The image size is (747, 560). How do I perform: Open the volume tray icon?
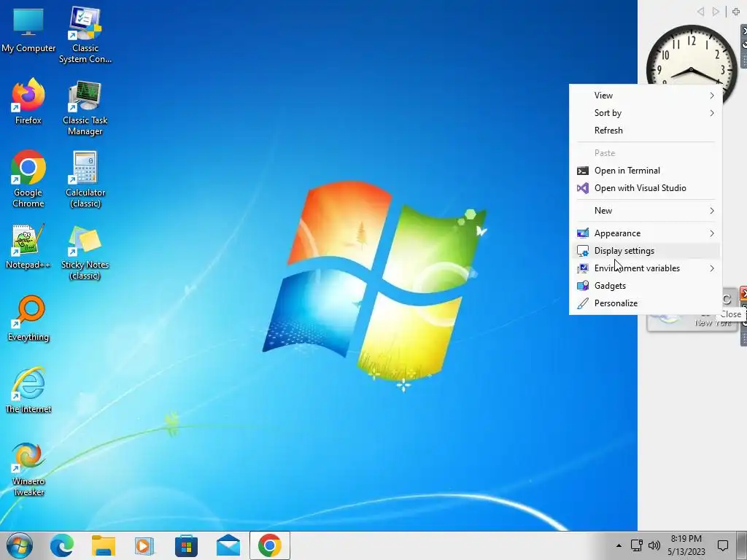[x=654, y=545]
